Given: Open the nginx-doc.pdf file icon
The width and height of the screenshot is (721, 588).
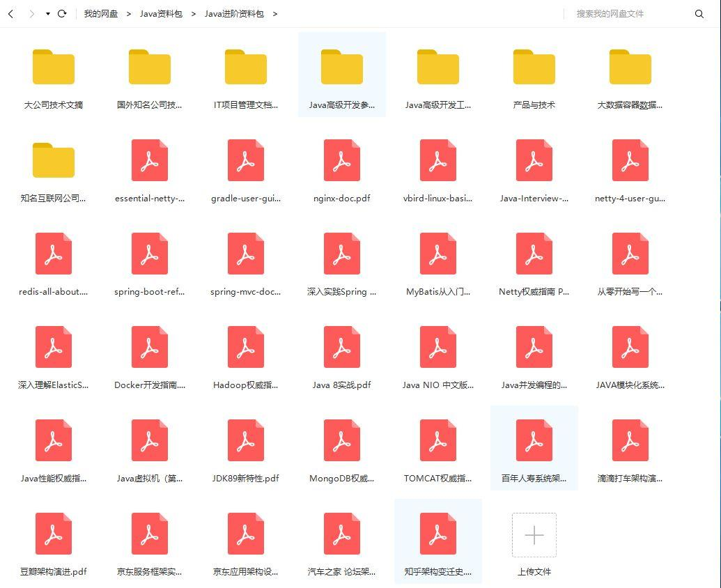Looking at the screenshot, I should tap(341, 160).
